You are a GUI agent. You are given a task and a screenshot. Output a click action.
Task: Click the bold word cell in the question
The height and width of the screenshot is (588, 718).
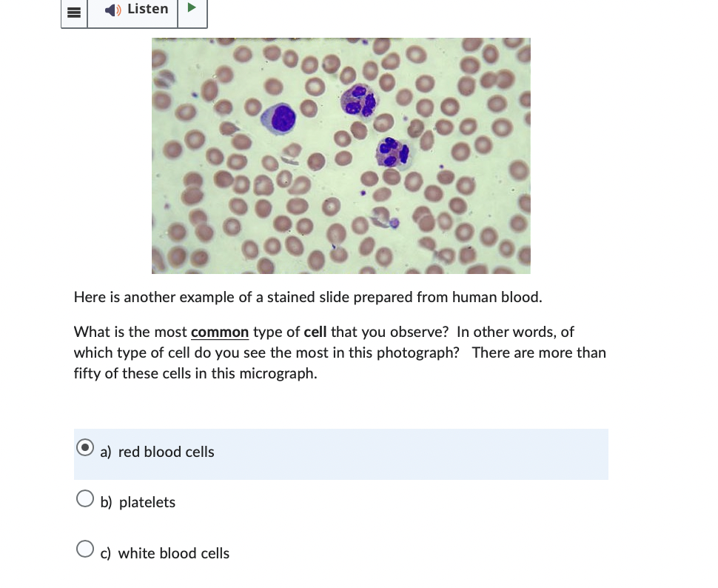(315, 332)
